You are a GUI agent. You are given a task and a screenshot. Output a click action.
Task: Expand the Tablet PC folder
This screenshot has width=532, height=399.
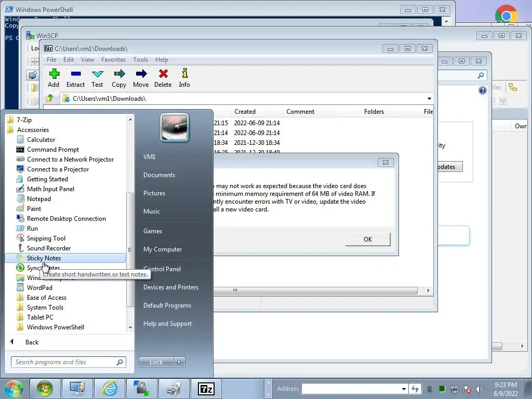(x=40, y=317)
